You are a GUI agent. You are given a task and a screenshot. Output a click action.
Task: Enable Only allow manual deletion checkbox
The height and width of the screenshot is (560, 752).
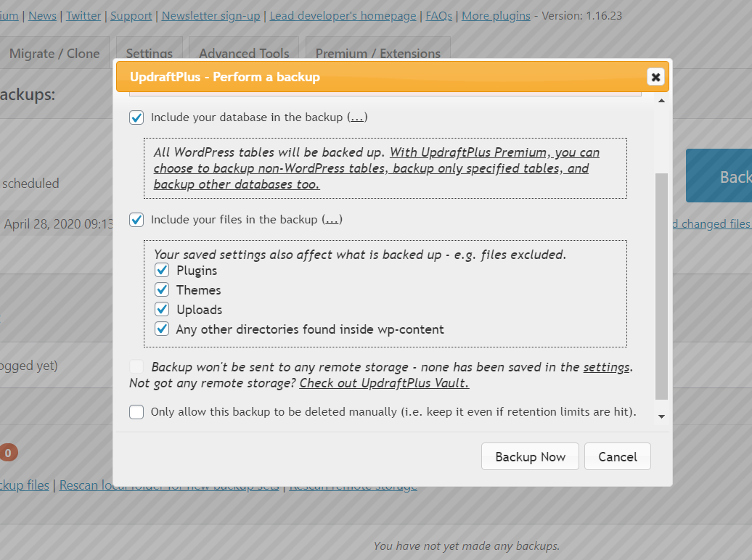pos(136,412)
